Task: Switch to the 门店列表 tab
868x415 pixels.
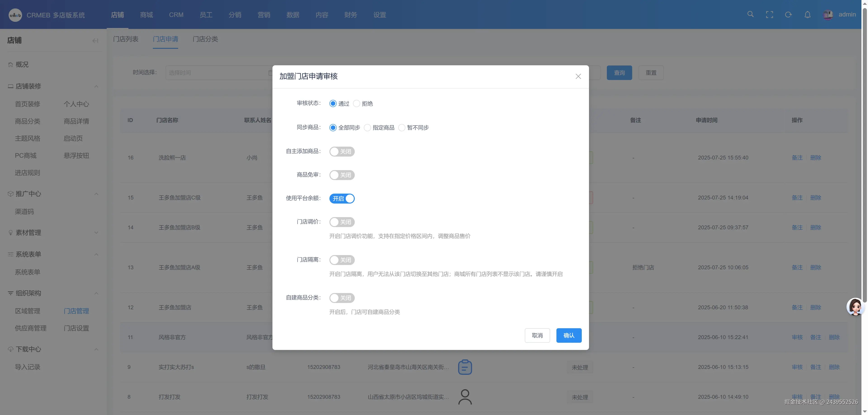Action: coord(126,39)
